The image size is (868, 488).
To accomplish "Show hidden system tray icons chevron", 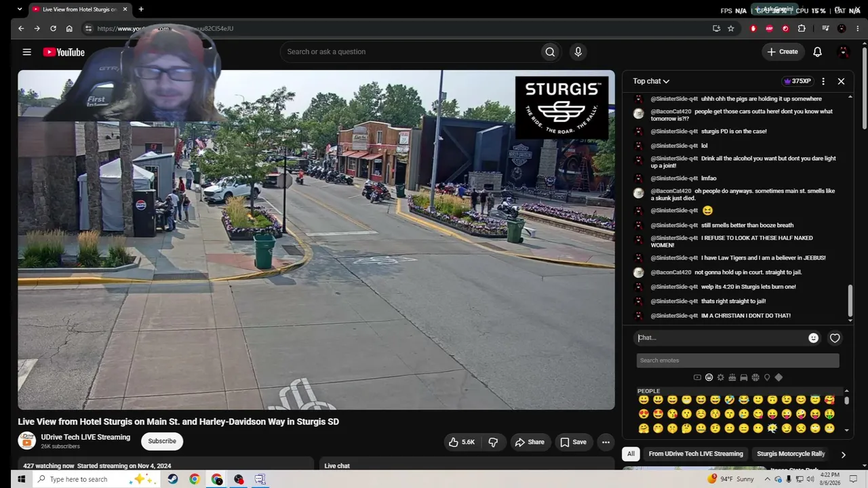I will (767, 479).
